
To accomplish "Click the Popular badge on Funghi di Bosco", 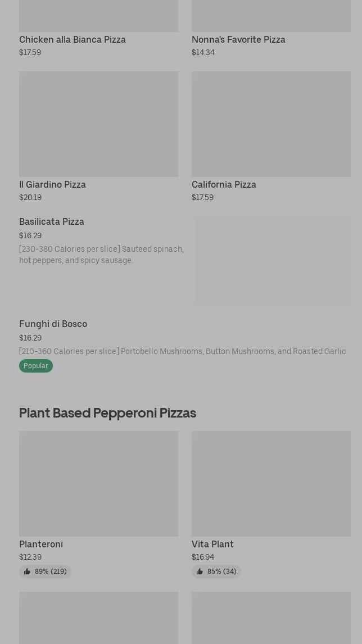I will tap(36, 366).
